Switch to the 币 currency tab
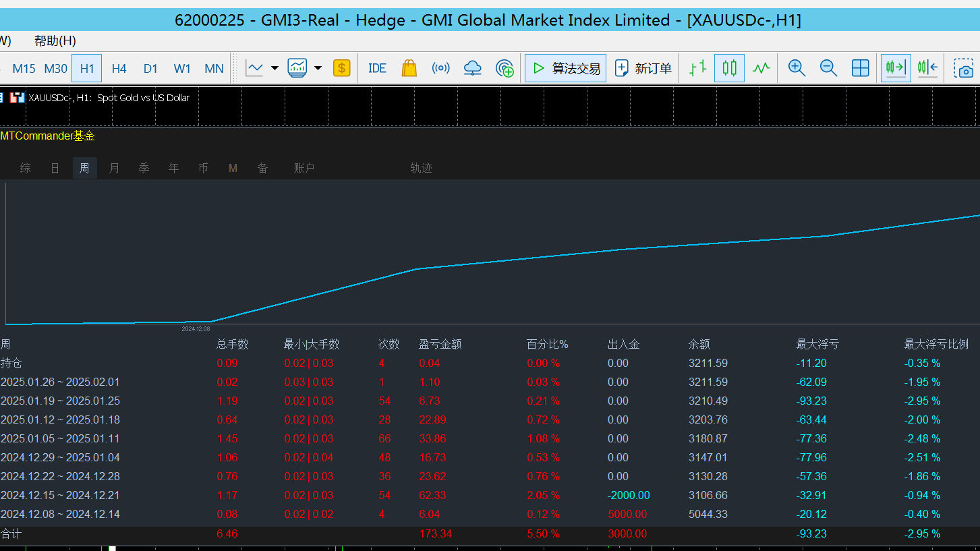This screenshot has height=551, width=980. (x=203, y=168)
